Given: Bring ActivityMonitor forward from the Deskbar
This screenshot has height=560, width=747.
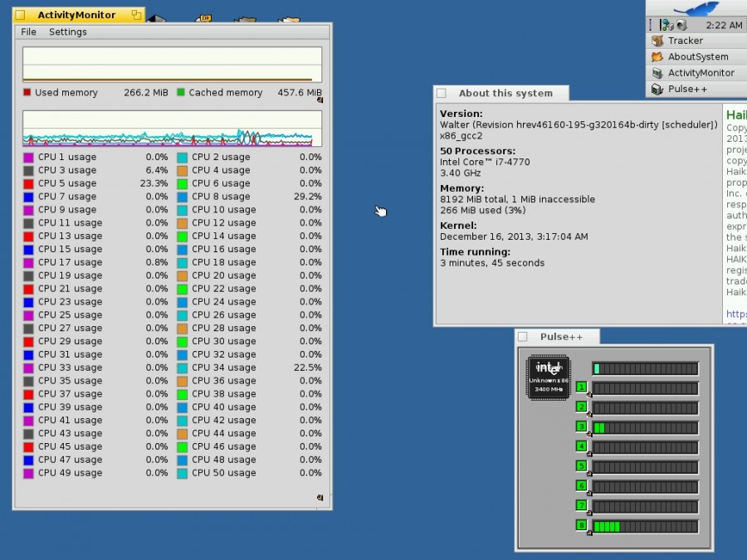Looking at the screenshot, I should click(701, 73).
